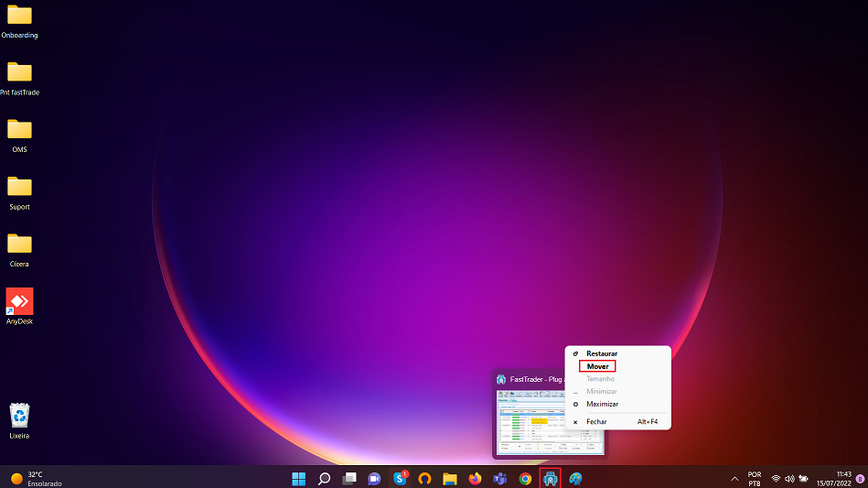Image resolution: width=868 pixels, height=488 pixels.
Task: Open Firefox from the taskbar
Action: point(475,478)
